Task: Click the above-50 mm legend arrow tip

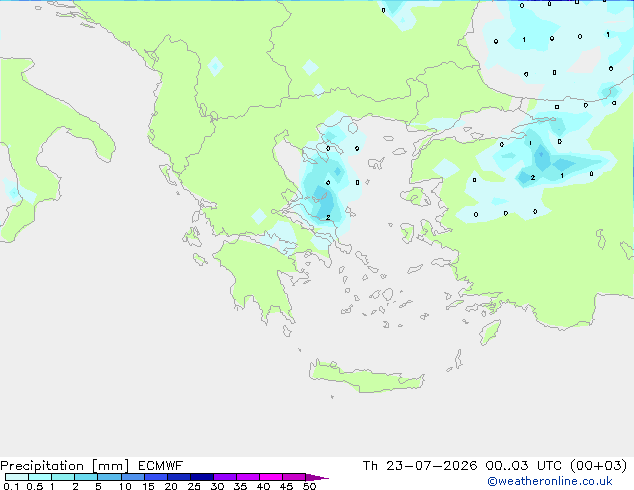Action: [x=317, y=477]
